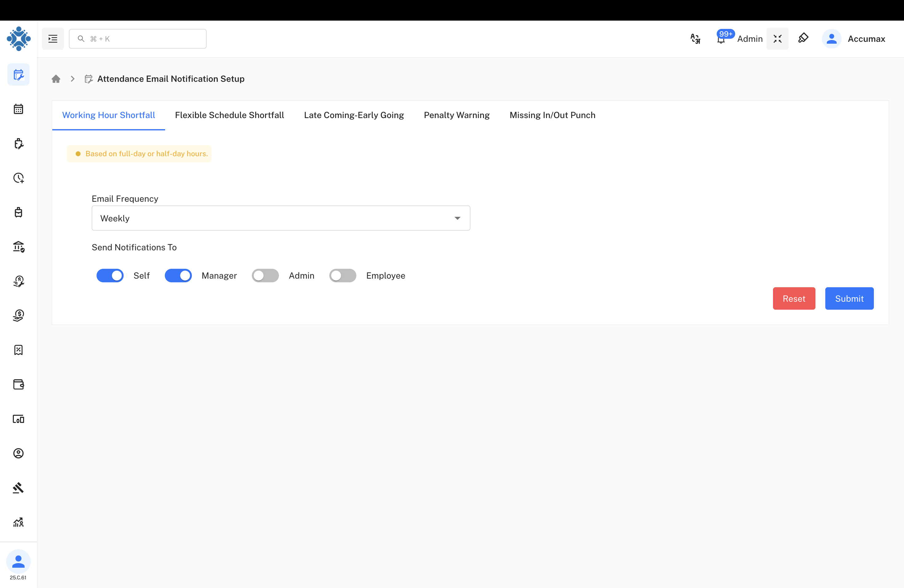This screenshot has height=588, width=904.
Task: Open the language translation icon in the header
Action: pyautogui.click(x=695, y=38)
